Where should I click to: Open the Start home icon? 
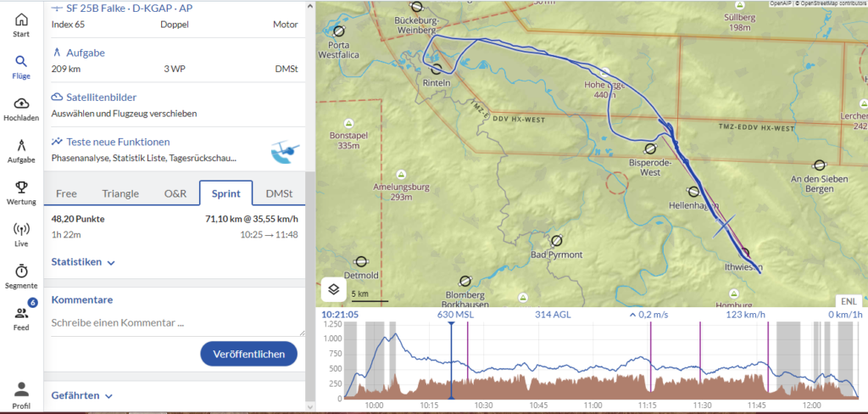[21, 20]
